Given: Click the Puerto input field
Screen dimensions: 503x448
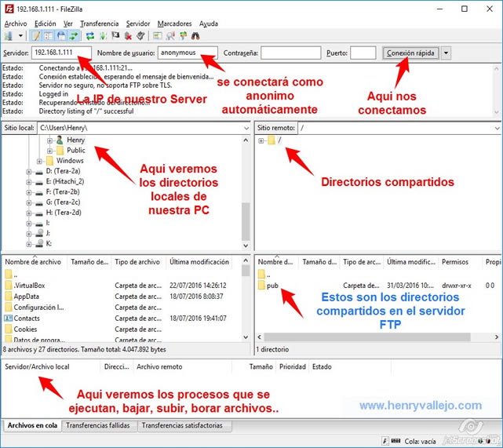Looking at the screenshot, I should (x=363, y=53).
